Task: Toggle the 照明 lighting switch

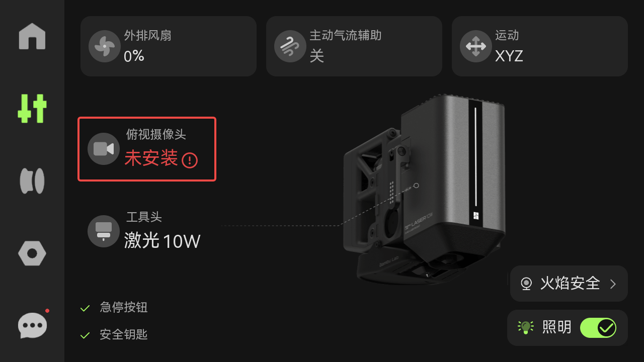Action: [598, 328]
